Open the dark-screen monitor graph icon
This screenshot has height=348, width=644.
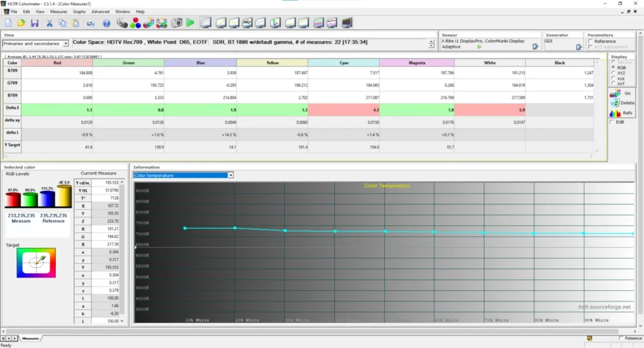(347, 23)
